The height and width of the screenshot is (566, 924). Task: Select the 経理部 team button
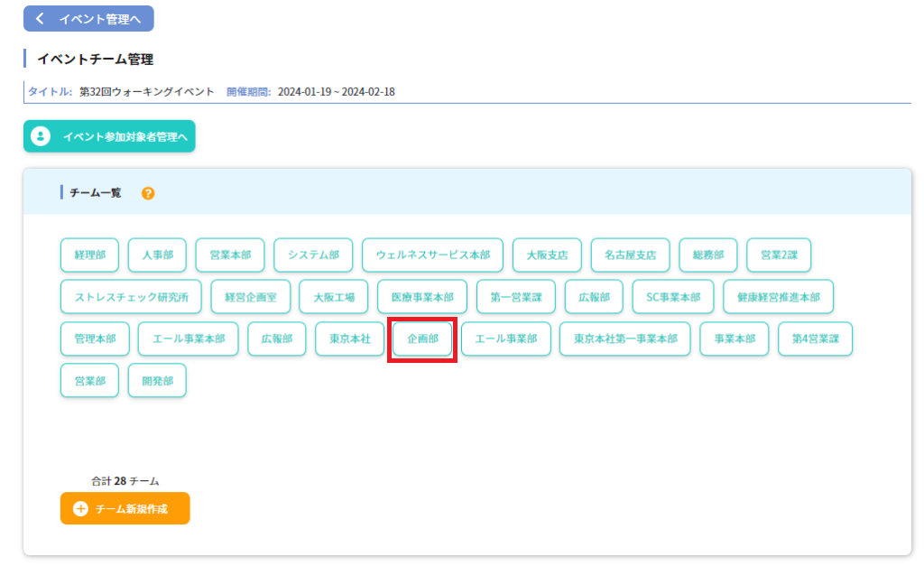(x=89, y=255)
